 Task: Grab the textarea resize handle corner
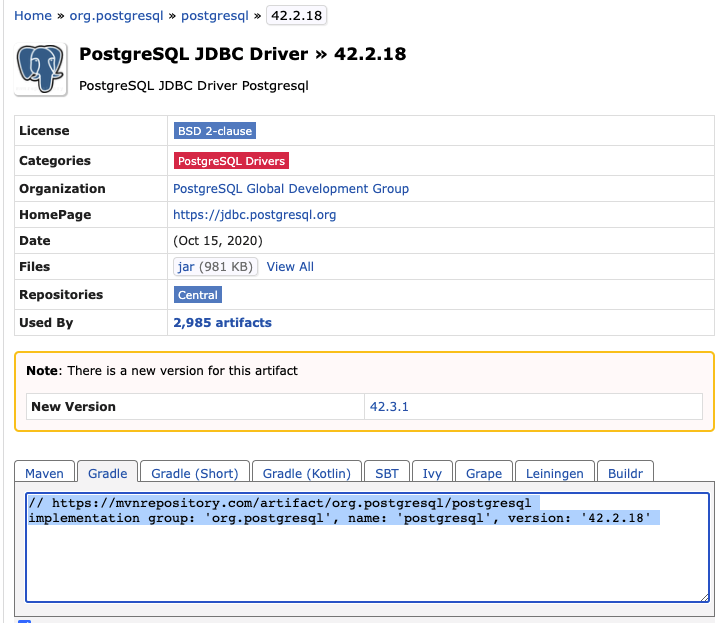pyautogui.click(x=705, y=598)
